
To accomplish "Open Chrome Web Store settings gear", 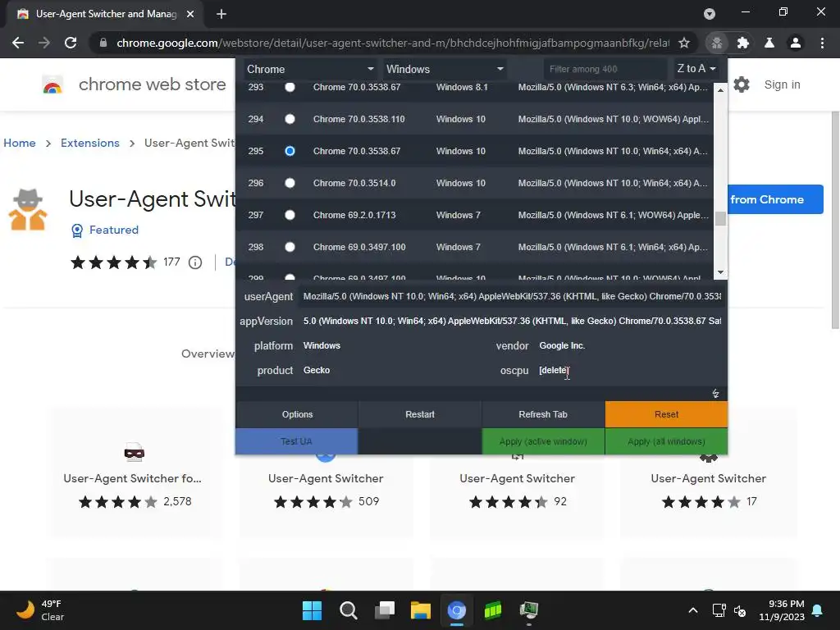I will [742, 84].
